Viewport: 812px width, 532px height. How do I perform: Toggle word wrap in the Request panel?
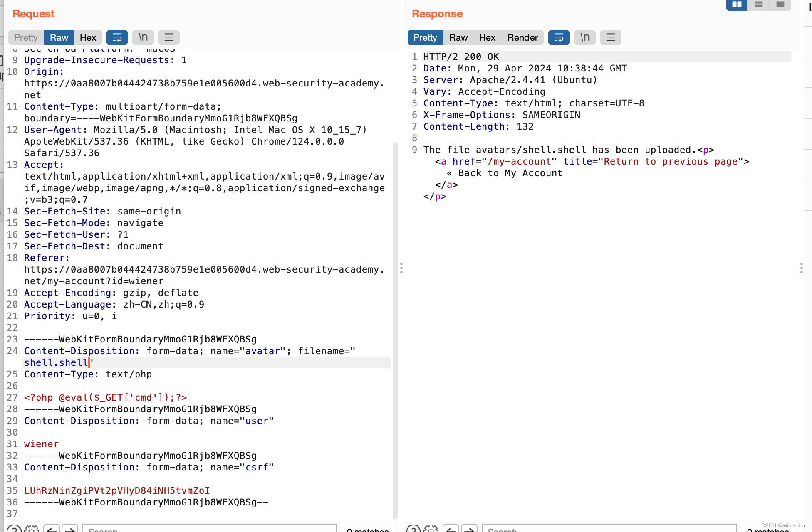pyautogui.click(x=117, y=37)
